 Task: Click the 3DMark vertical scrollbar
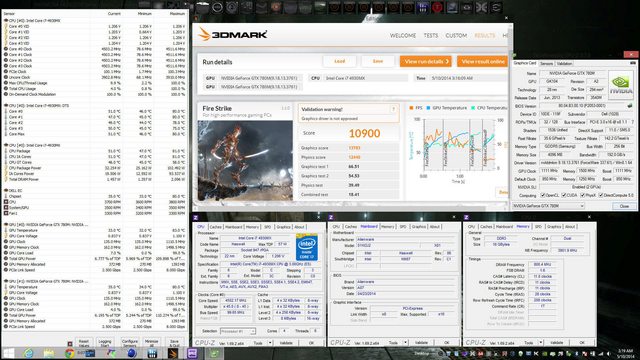(511, 114)
